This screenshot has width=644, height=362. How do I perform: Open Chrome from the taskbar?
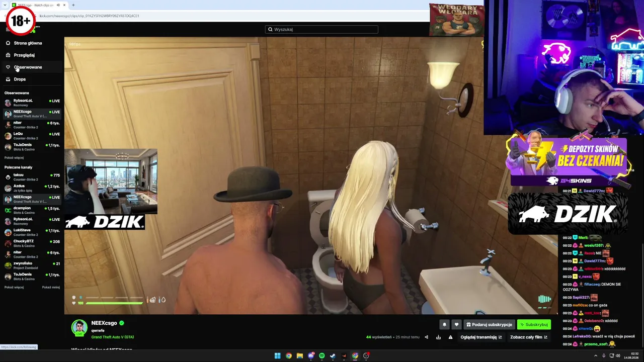coord(288,356)
